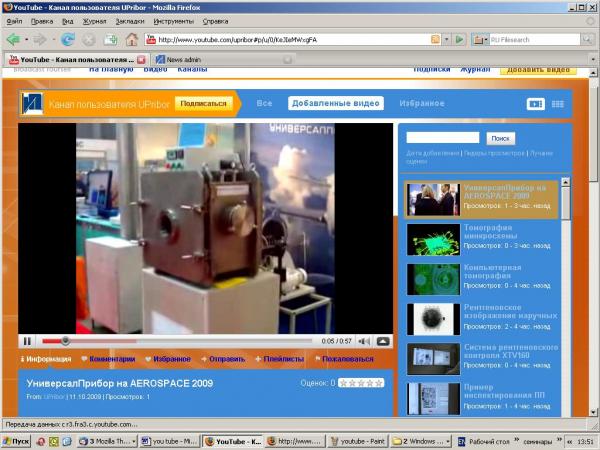Open youtube - Paint taskbar item
This screenshot has height=450, width=600.
click(x=358, y=441)
